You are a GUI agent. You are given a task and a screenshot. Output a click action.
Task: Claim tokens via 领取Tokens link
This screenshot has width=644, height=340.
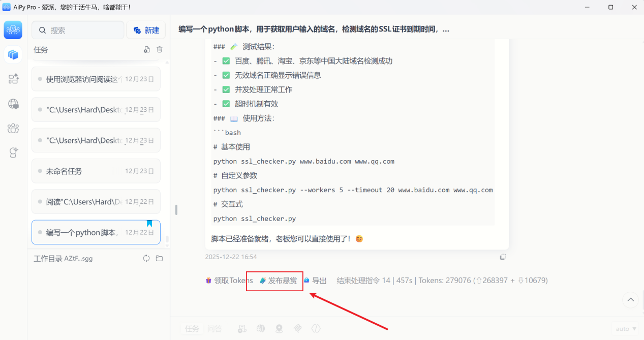pos(229,281)
